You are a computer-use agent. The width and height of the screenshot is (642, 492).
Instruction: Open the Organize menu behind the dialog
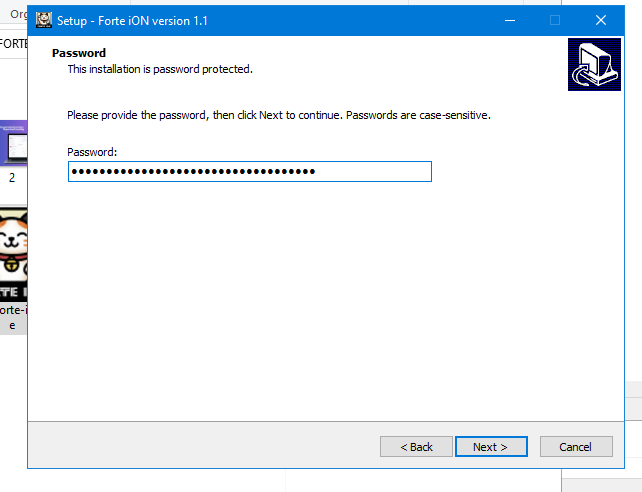(16, 14)
